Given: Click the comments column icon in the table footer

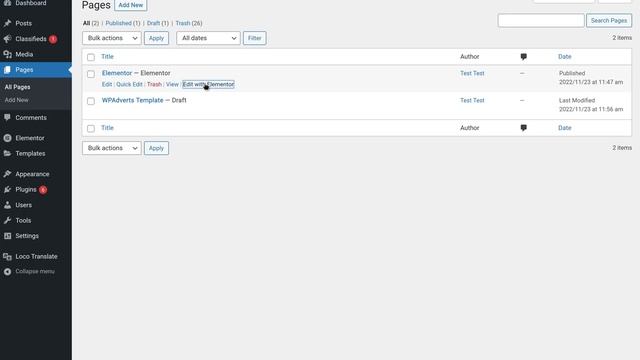Looking at the screenshot, I should [524, 128].
